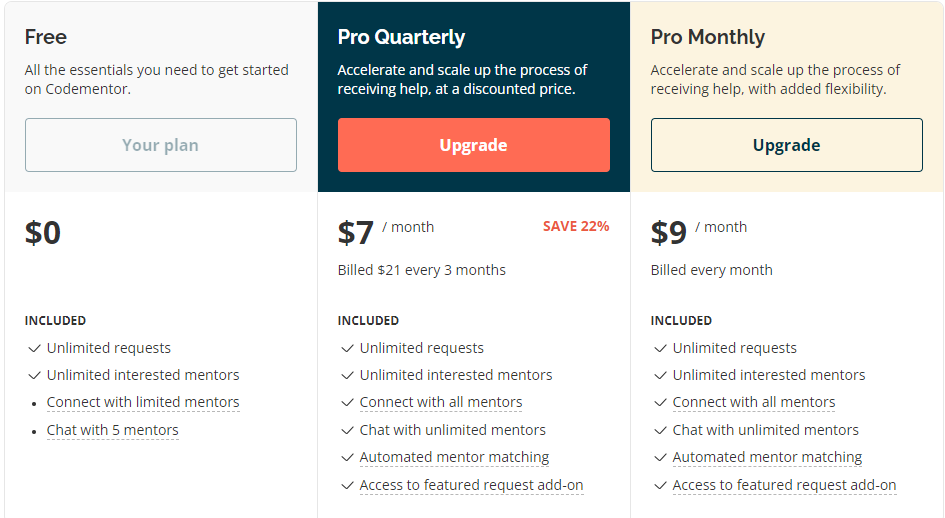The image size is (945, 518).
Task: Open Chat with 5 mentors tooltip link
Action: click(113, 431)
